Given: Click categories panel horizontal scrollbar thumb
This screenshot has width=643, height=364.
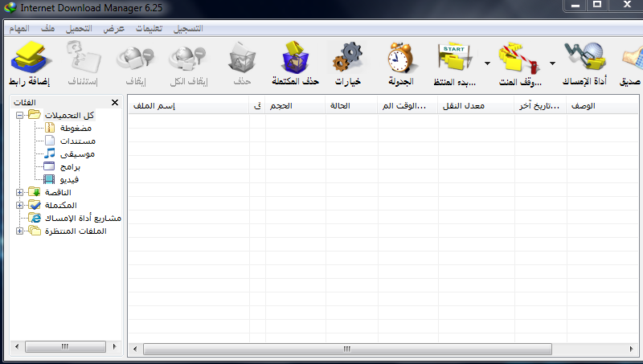Looking at the screenshot, I should click(x=65, y=347).
